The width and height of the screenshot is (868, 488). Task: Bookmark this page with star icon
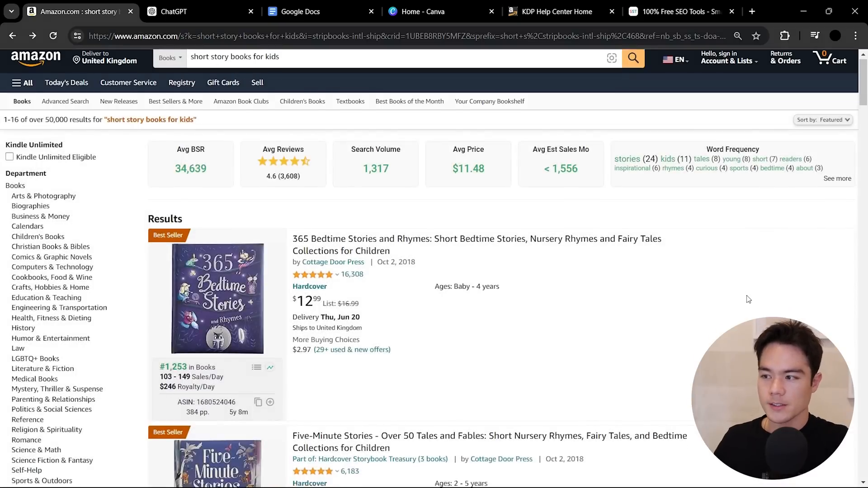click(x=756, y=36)
